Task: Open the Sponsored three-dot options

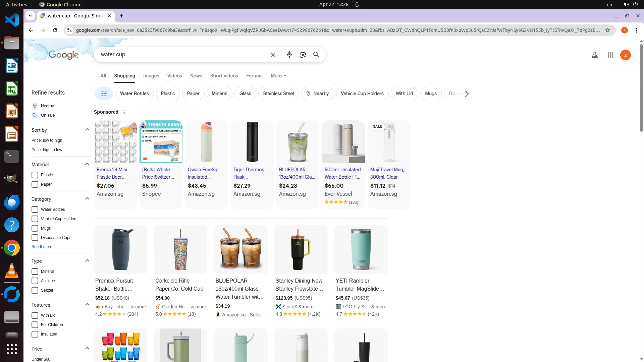Action: 124,112
